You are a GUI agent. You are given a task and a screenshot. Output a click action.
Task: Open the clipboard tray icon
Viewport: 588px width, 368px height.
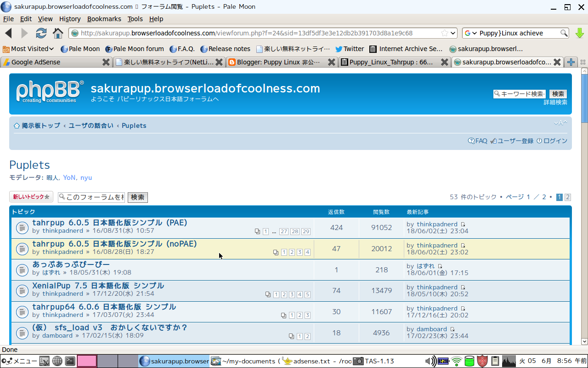tap(495, 361)
